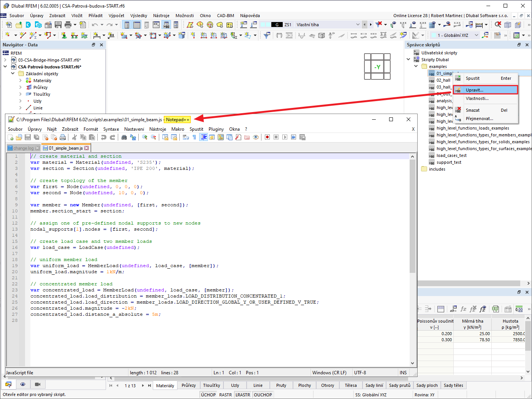
Task: Choose Vlastnosti... from the context menu
Action: 485,98
